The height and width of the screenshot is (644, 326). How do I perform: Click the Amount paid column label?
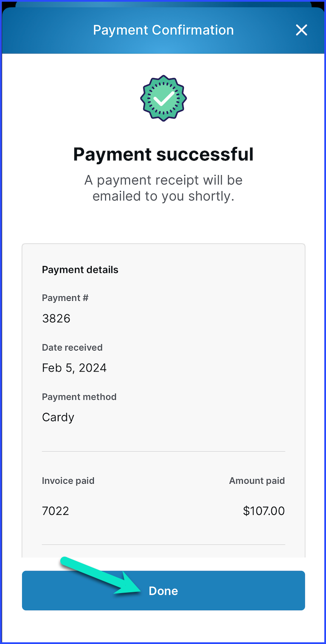point(257,481)
